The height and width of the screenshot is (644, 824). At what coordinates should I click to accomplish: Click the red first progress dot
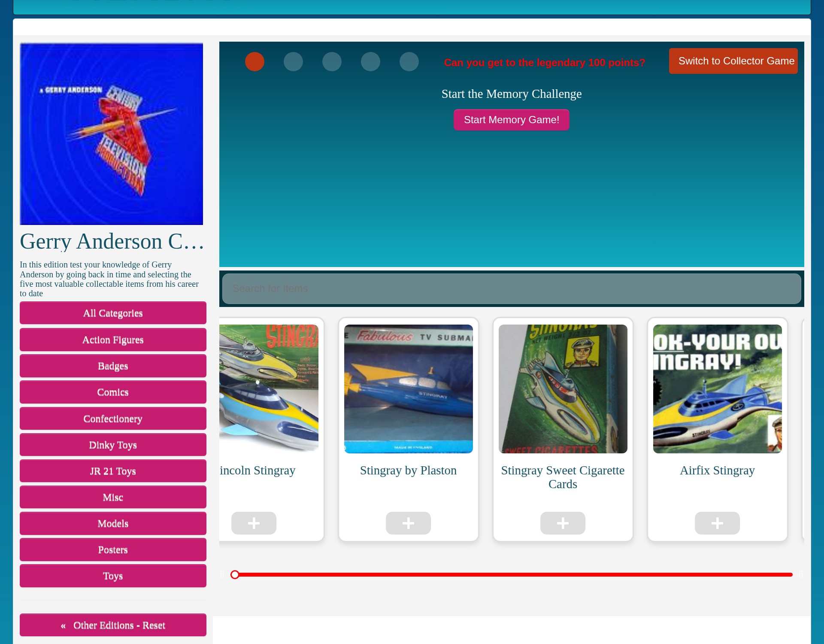(x=254, y=61)
